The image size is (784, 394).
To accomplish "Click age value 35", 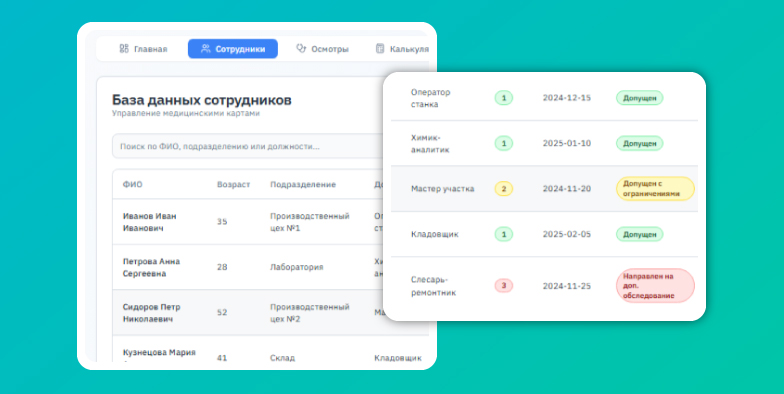I will [x=222, y=222].
